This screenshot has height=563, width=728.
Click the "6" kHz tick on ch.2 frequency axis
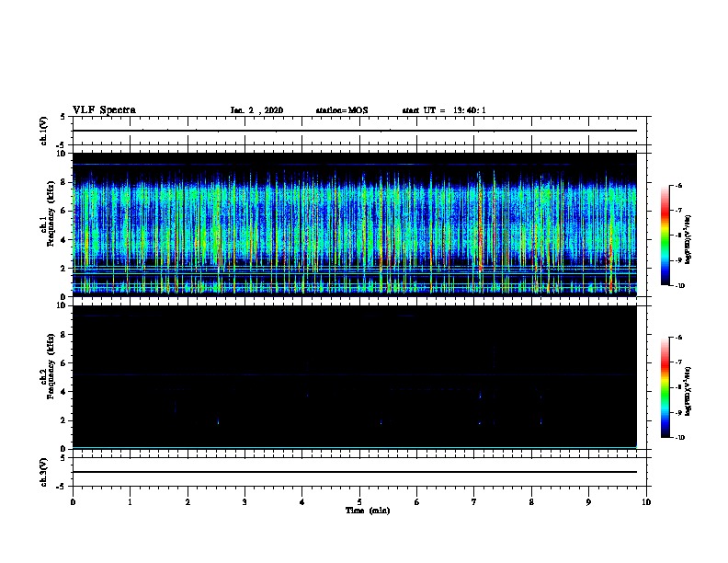point(63,362)
